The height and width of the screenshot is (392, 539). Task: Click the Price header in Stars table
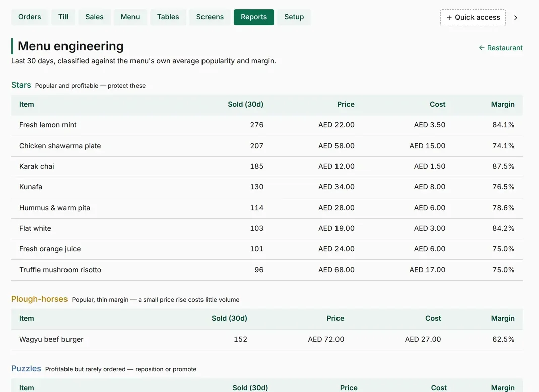click(x=346, y=104)
